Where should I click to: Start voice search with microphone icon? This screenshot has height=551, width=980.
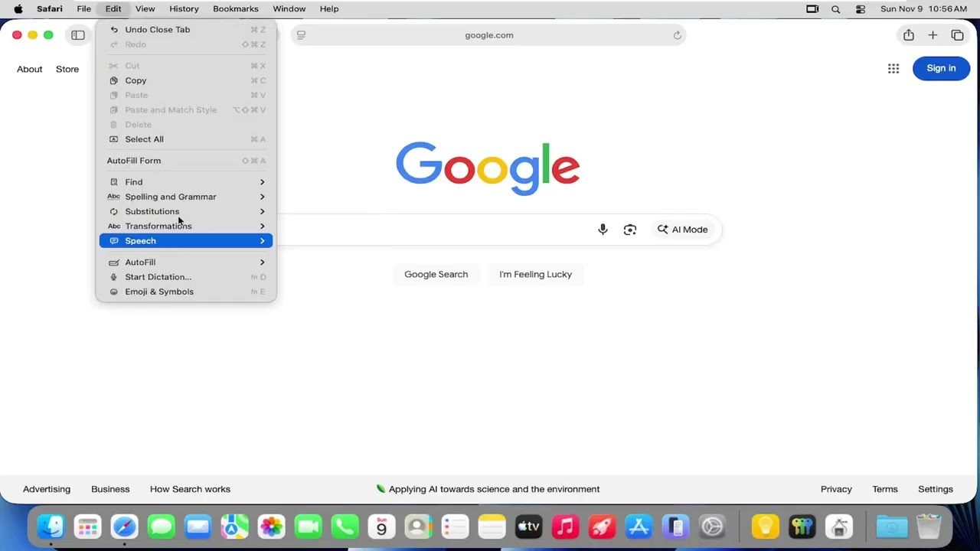(603, 230)
